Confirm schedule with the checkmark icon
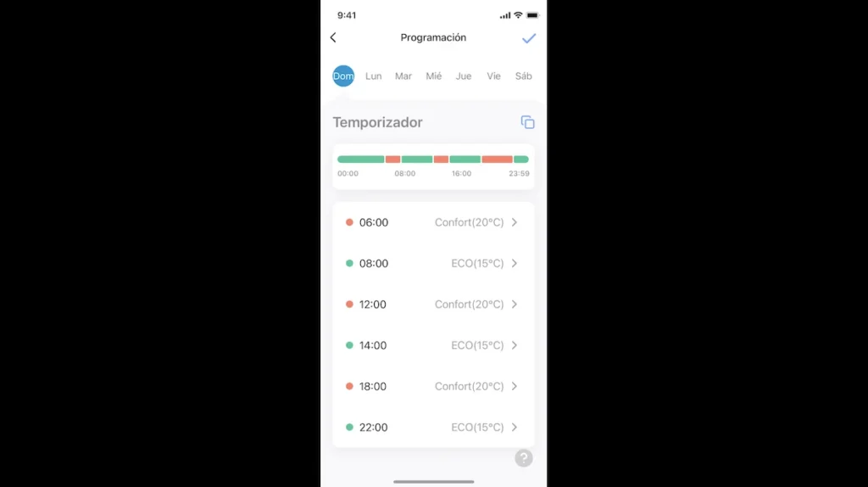 pyautogui.click(x=529, y=38)
